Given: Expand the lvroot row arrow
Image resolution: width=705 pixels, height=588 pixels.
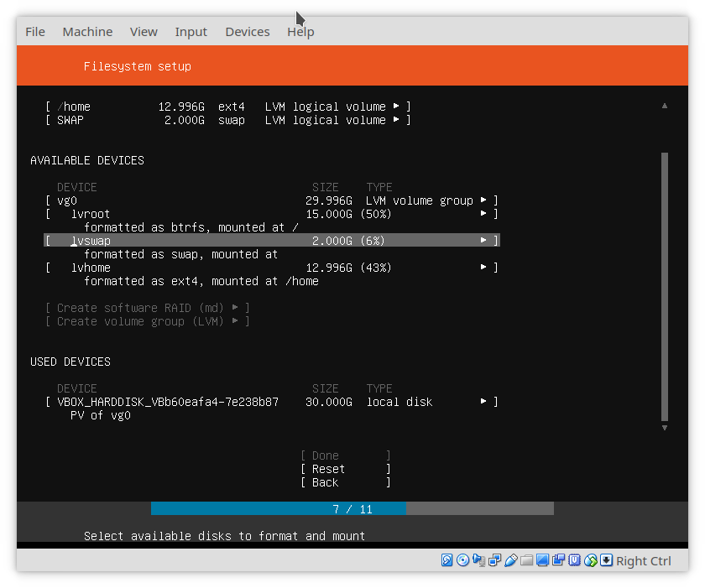Looking at the screenshot, I should click(x=483, y=213).
